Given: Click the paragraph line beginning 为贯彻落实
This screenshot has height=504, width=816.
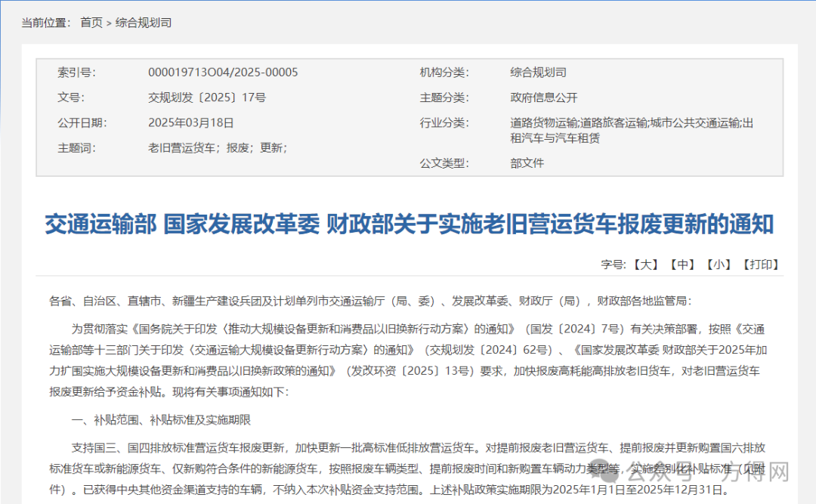Looking at the screenshot, I should point(418,329).
